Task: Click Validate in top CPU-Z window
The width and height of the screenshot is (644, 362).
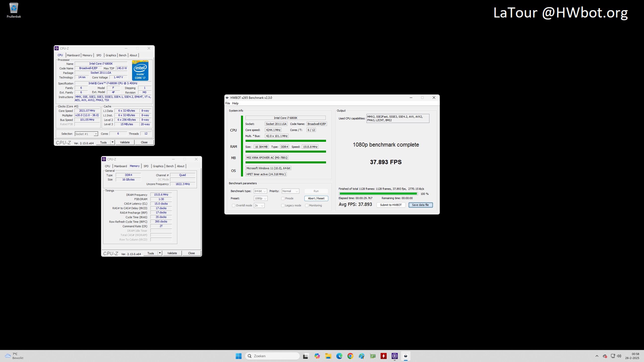Action: (x=125, y=142)
